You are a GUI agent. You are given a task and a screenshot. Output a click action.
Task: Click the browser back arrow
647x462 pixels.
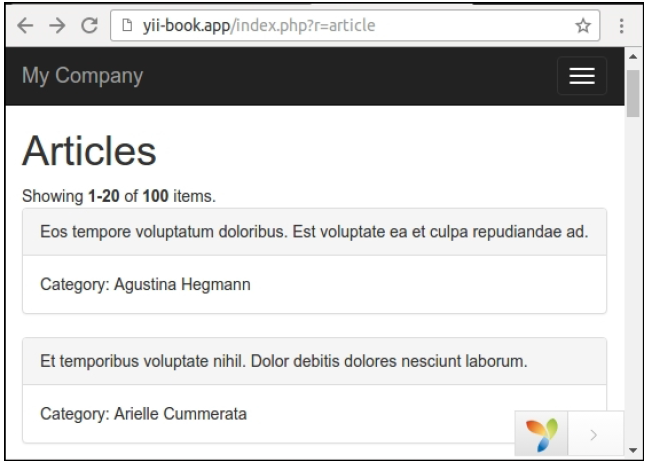(22, 25)
